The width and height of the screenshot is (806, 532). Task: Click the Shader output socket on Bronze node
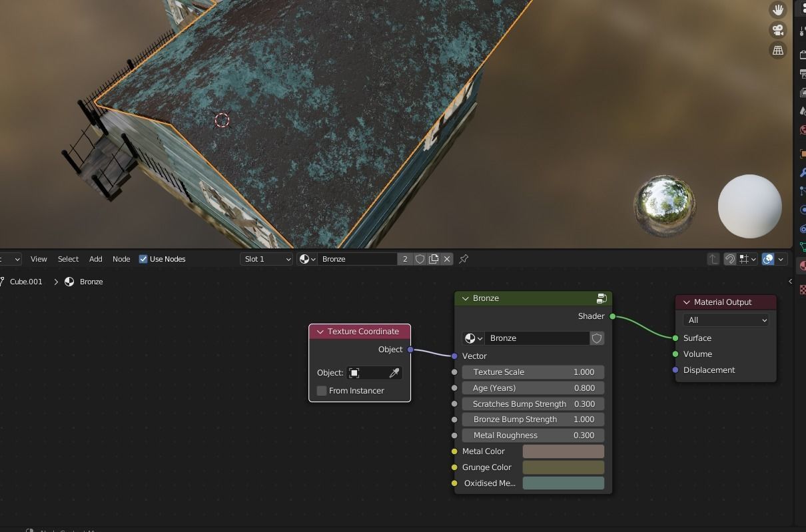pos(612,316)
